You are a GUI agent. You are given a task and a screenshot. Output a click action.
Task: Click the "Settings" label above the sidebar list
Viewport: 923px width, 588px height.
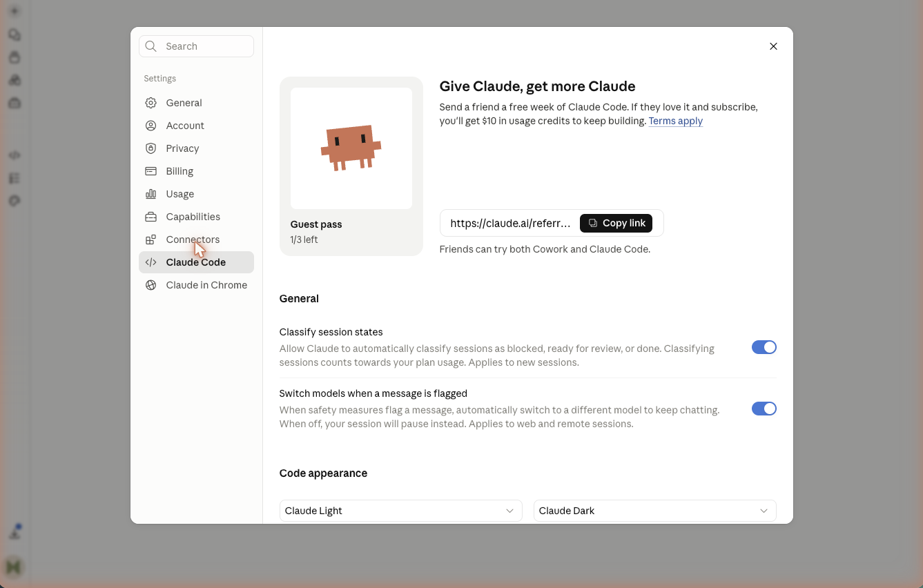point(160,79)
